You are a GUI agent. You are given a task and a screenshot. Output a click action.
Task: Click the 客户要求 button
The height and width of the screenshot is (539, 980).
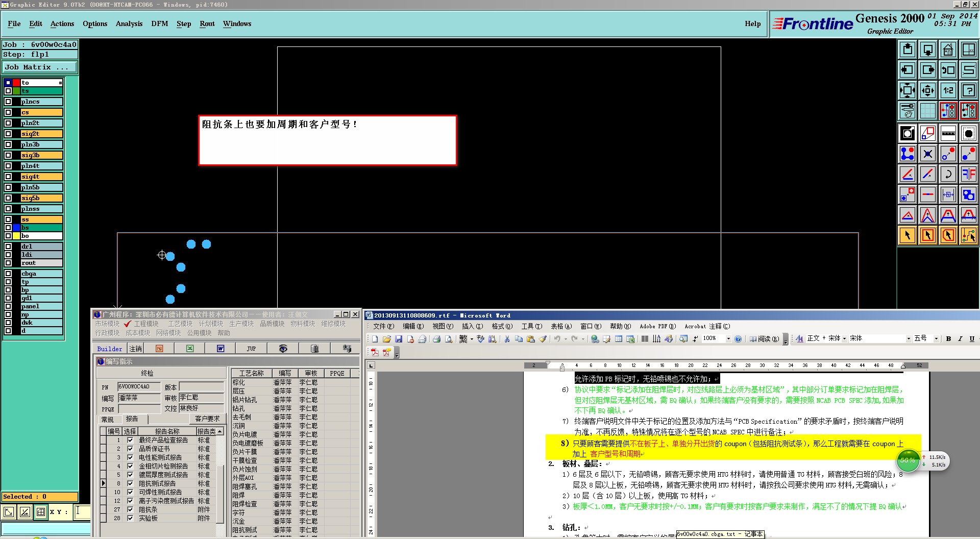[x=207, y=419]
